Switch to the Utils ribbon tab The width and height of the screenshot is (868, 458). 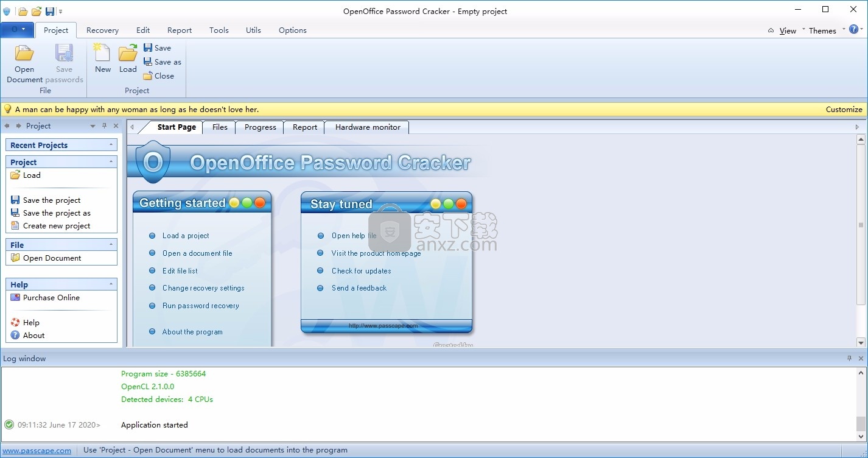coord(253,30)
